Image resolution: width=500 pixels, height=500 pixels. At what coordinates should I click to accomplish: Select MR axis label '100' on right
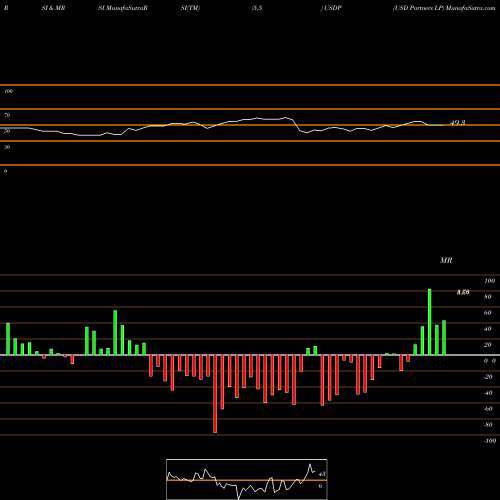coord(489,281)
